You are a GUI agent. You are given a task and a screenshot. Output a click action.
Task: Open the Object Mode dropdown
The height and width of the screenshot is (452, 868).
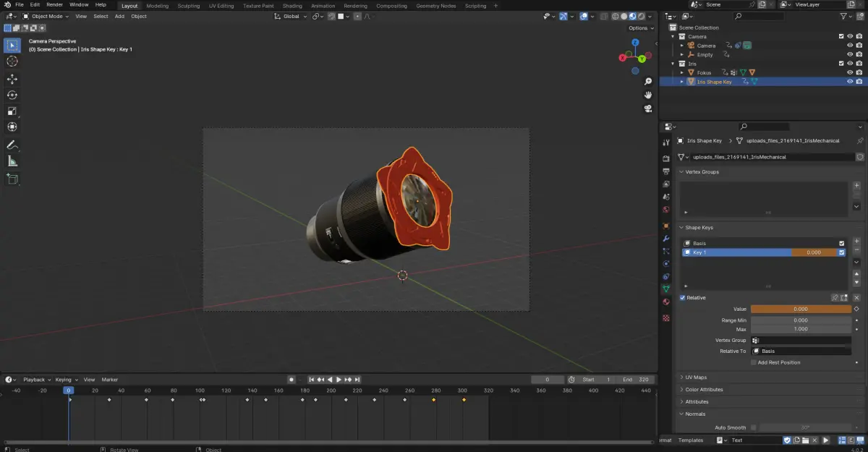click(46, 16)
